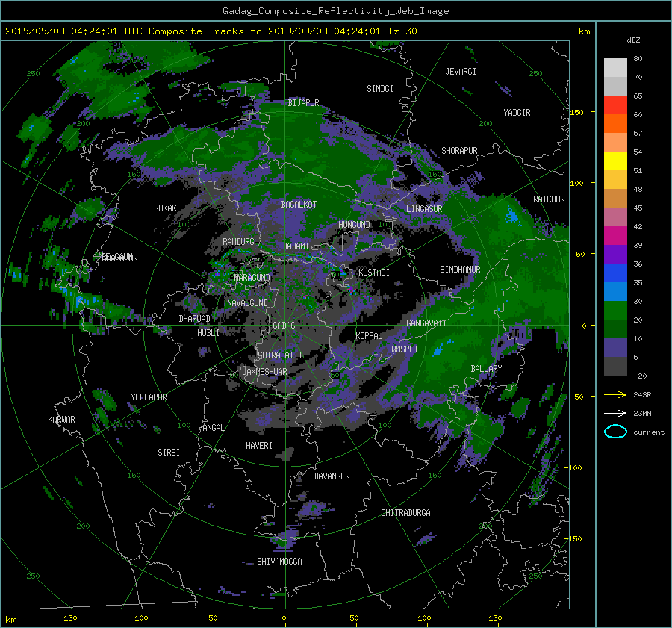Select the KARWAR city label

tap(61, 420)
